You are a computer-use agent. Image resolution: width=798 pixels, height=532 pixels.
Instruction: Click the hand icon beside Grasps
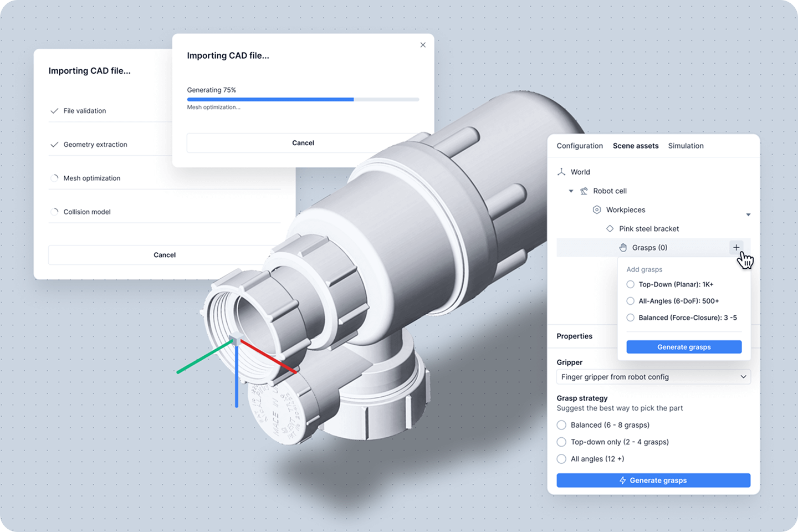click(x=623, y=248)
